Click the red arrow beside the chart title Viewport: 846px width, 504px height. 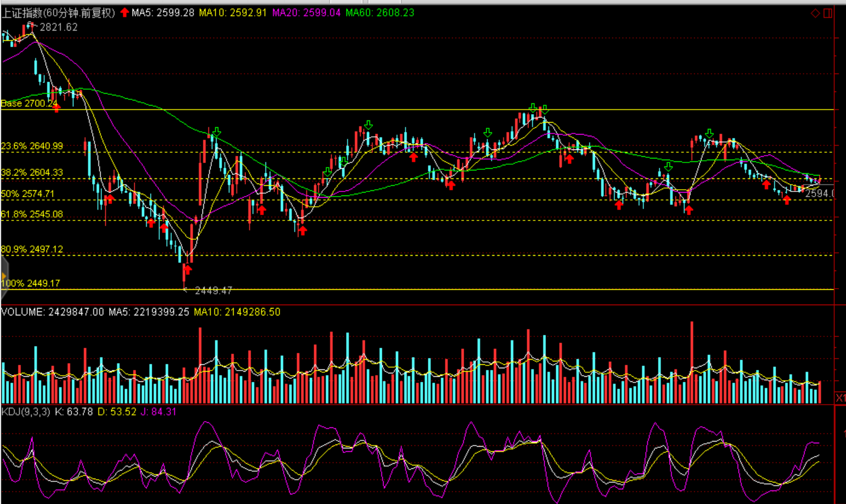[x=124, y=13]
